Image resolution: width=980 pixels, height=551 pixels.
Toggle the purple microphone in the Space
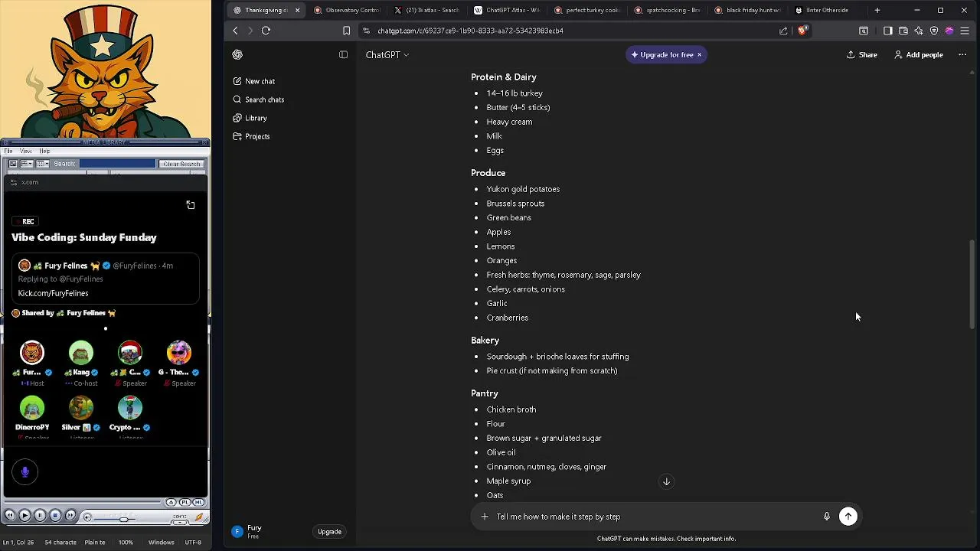point(25,472)
